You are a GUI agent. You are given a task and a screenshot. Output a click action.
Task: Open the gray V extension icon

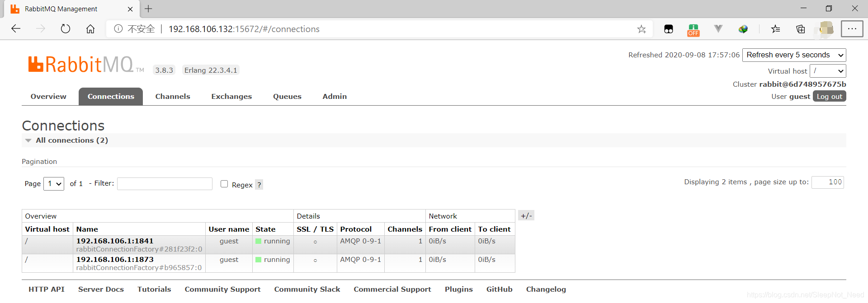point(718,29)
